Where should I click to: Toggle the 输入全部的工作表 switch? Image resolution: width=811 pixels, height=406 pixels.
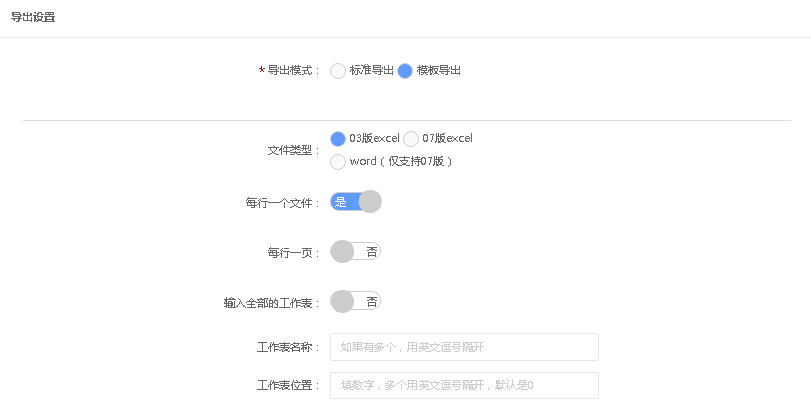tap(356, 301)
